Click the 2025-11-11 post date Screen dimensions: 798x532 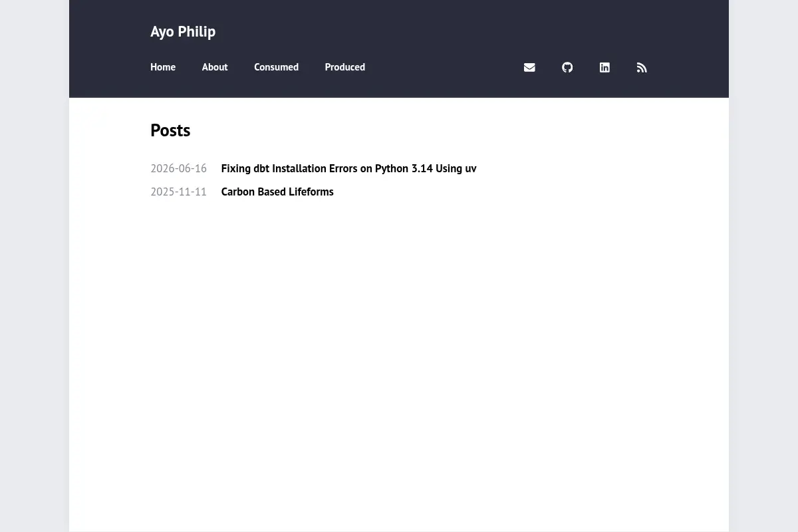point(178,192)
